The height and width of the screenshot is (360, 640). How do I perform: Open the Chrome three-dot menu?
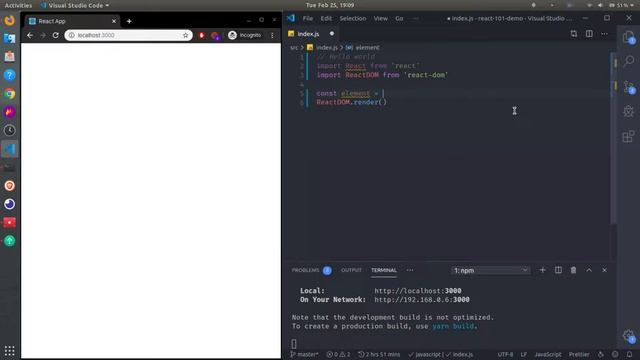pos(272,36)
